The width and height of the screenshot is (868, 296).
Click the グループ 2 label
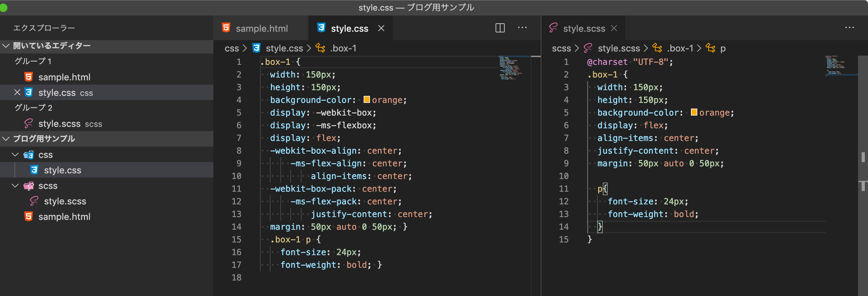tap(33, 108)
